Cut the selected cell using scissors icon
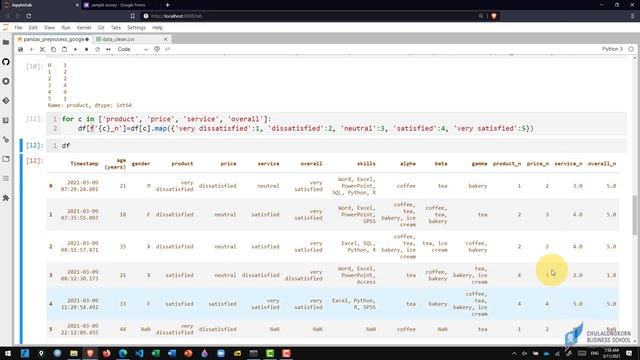640x360 pixels. point(42,49)
